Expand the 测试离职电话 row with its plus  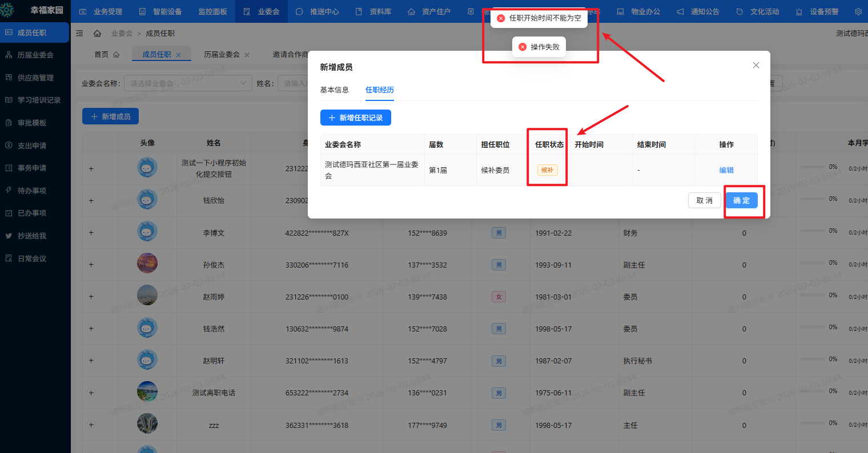91,393
